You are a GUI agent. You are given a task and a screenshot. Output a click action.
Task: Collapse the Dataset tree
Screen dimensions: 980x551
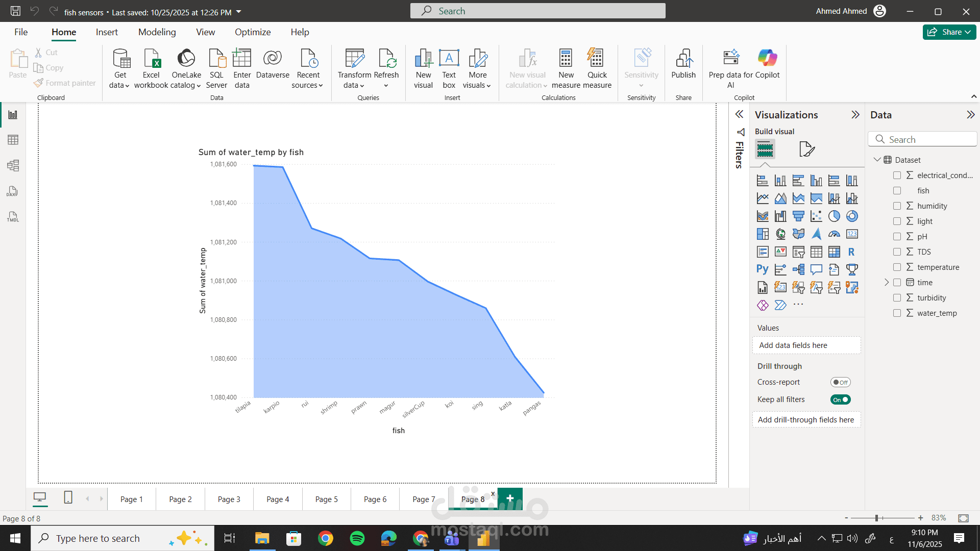(x=877, y=160)
